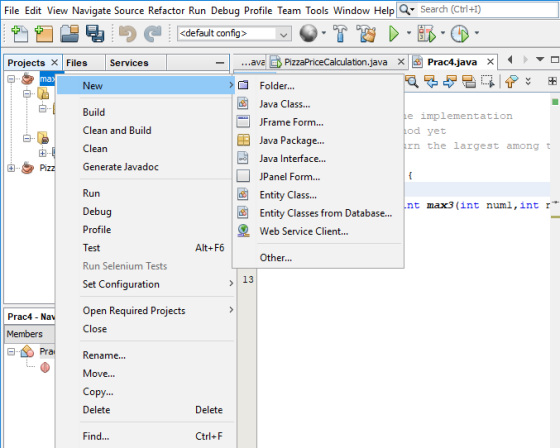This screenshot has width=560, height=448.
Task: Click the Build Project hammer icon
Action: (340, 33)
